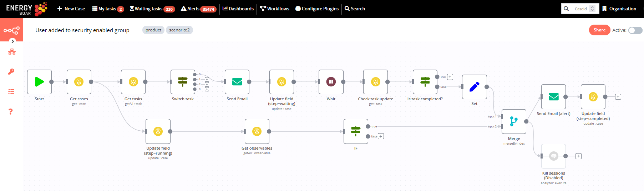Click the CaseId stepper arrows
Viewport: 644px width, 191px height.
click(592, 9)
